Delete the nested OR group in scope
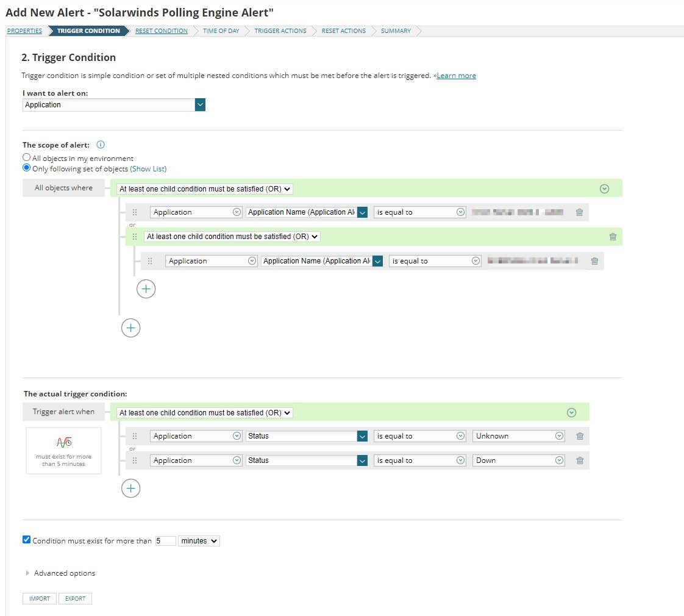684x616 pixels. pyautogui.click(x=613, y=237)
